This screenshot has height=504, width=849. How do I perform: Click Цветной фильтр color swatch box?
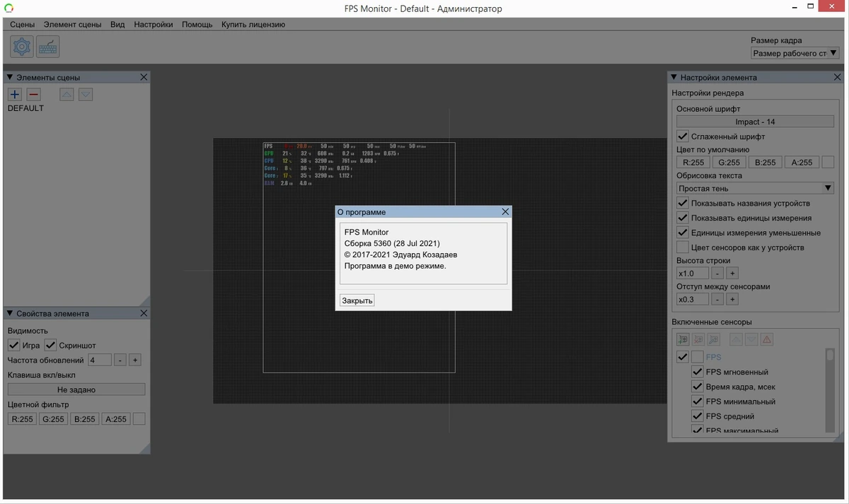[x=139, y=419]
